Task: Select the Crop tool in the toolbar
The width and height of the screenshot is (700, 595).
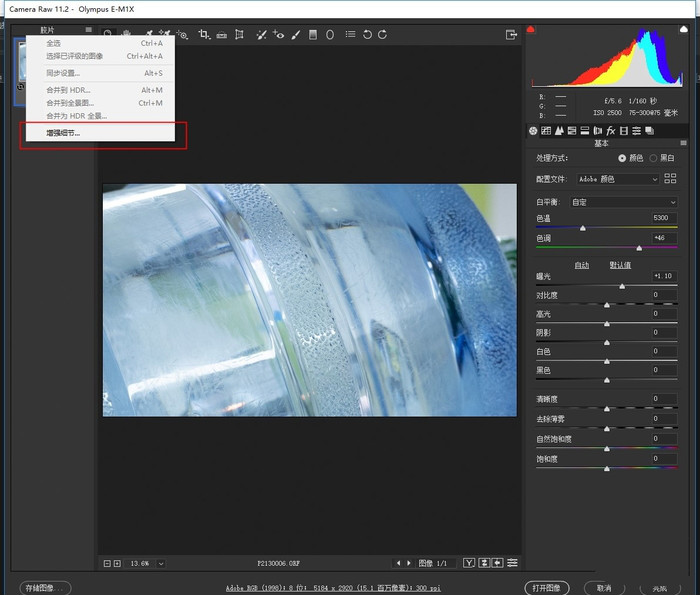Action: point(204,34)
